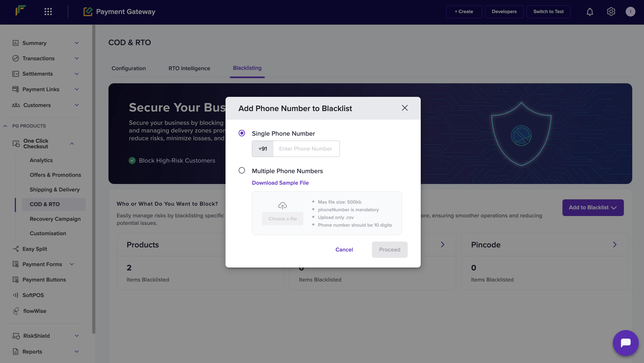Close the Add Phone Number dialog
The width and height of the screenshot is (644, 363).
[404, 108]
